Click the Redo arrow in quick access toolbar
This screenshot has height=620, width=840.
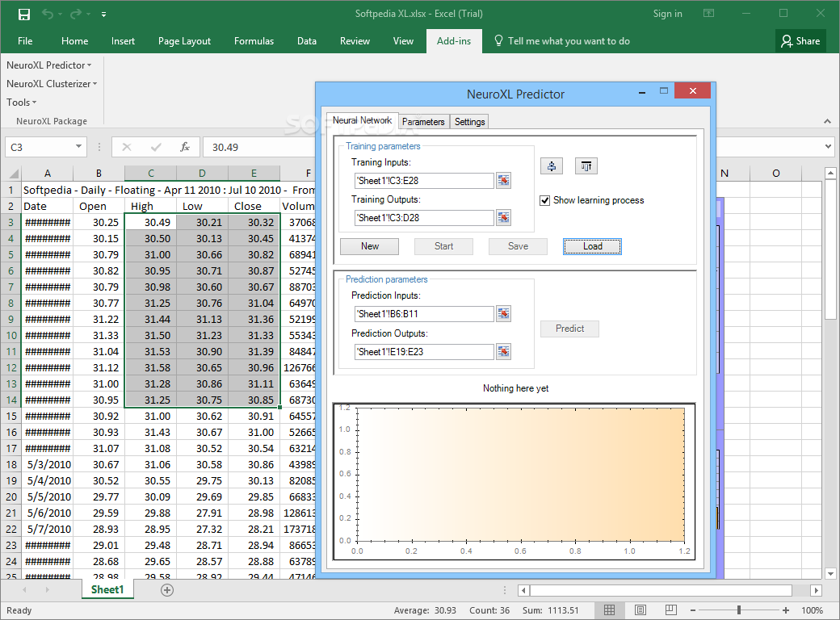[76, 14]
